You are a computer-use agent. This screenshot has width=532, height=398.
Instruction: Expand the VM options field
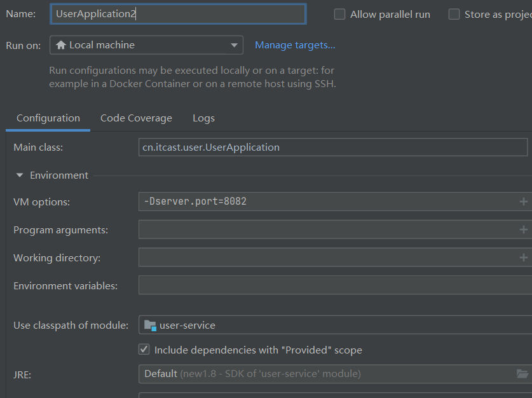pos(523,202)
